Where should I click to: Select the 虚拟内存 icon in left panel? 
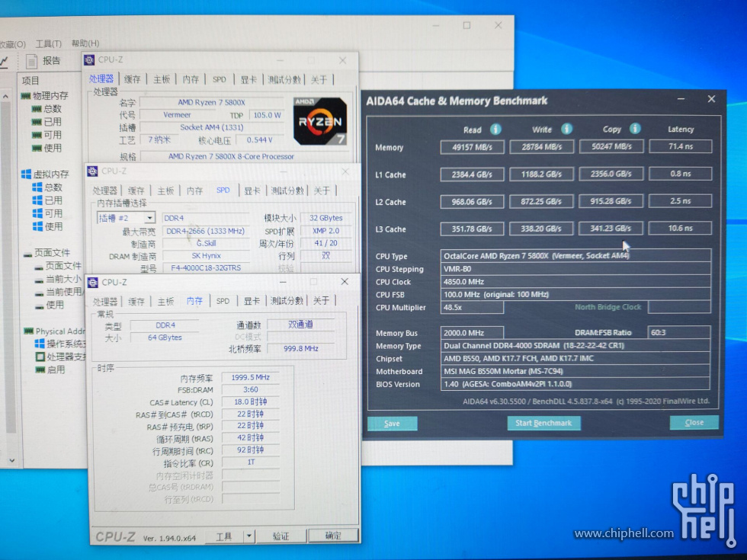[x=26, y=174]
